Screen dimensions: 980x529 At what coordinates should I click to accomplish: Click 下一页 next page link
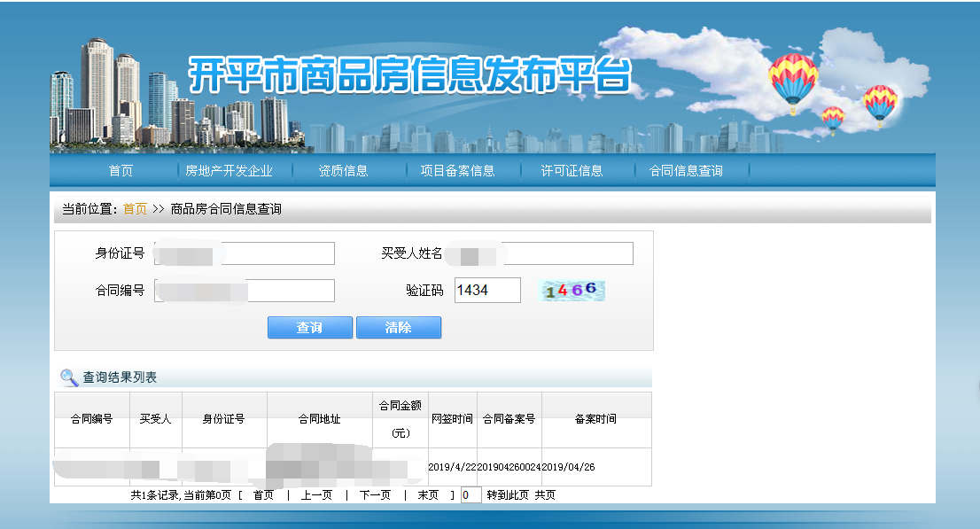click(x=375, y=495)
